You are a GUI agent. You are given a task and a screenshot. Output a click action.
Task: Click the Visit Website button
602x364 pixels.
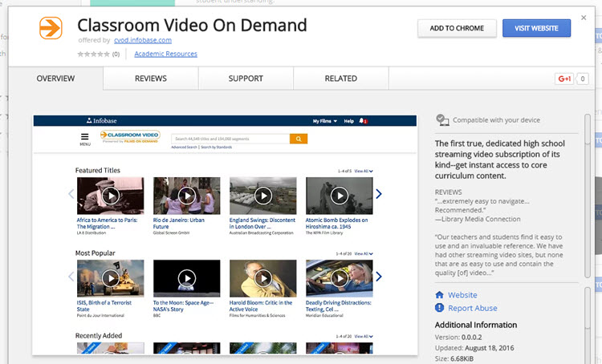point(536,28)
